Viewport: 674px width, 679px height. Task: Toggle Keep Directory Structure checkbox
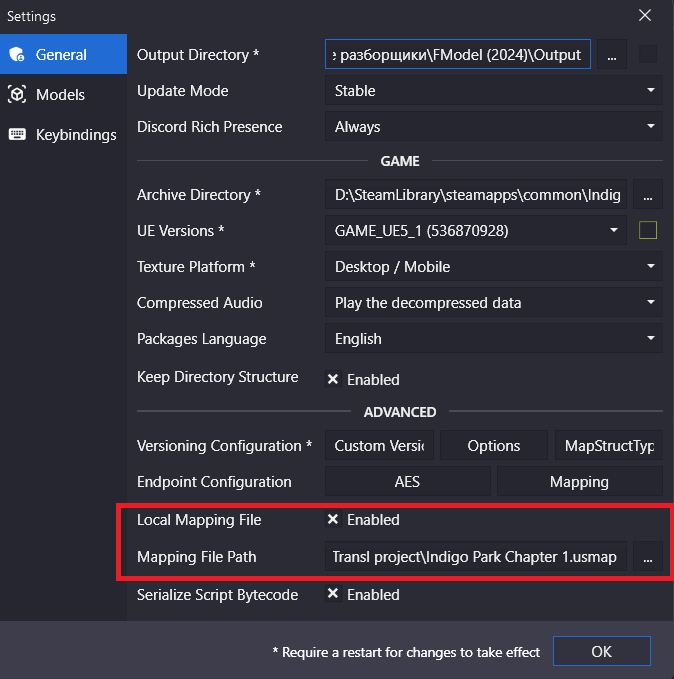click(x=333, y=380)
